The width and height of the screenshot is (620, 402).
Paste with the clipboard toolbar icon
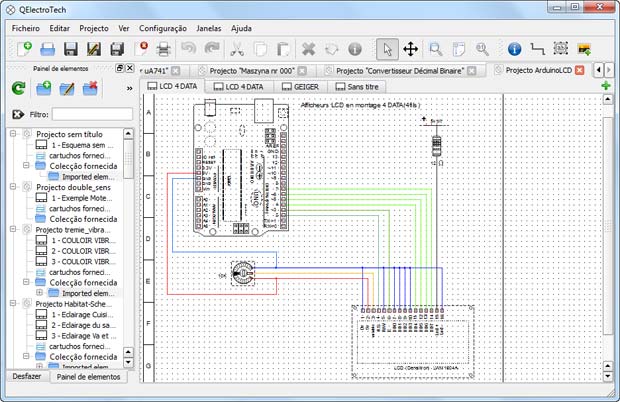pyautogui.click(x=283, y=49)
